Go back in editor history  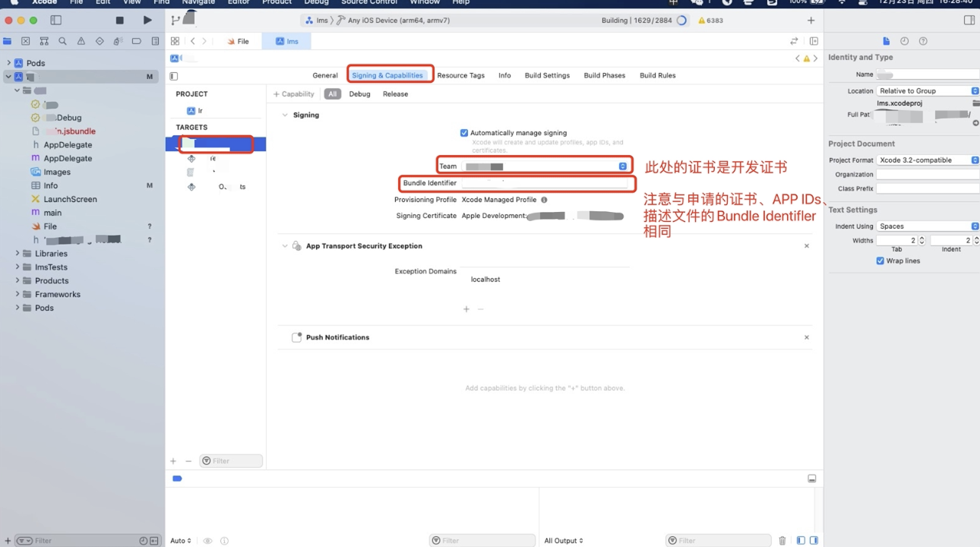[193, 41]
